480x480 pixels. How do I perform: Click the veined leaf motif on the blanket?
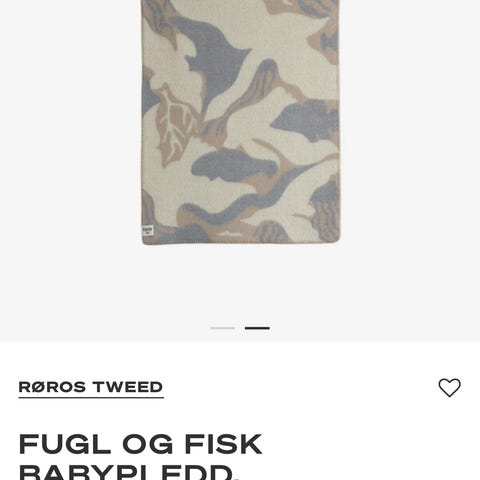[176, 128]
